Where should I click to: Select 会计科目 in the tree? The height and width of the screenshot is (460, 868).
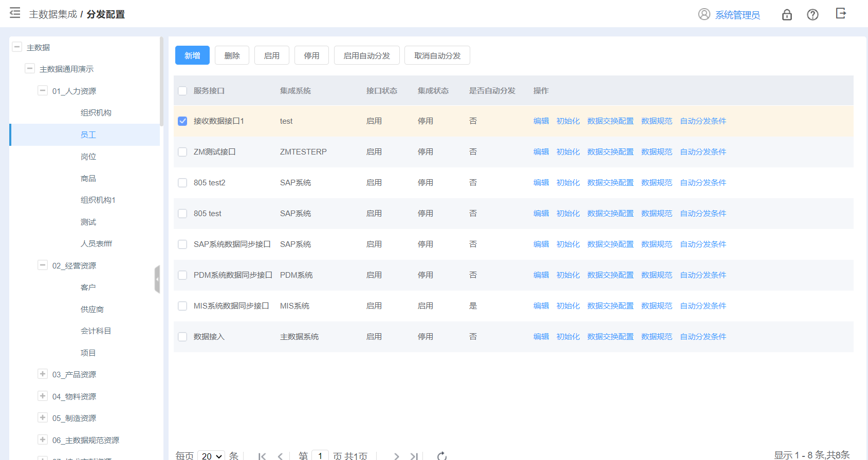click(96, 331)
